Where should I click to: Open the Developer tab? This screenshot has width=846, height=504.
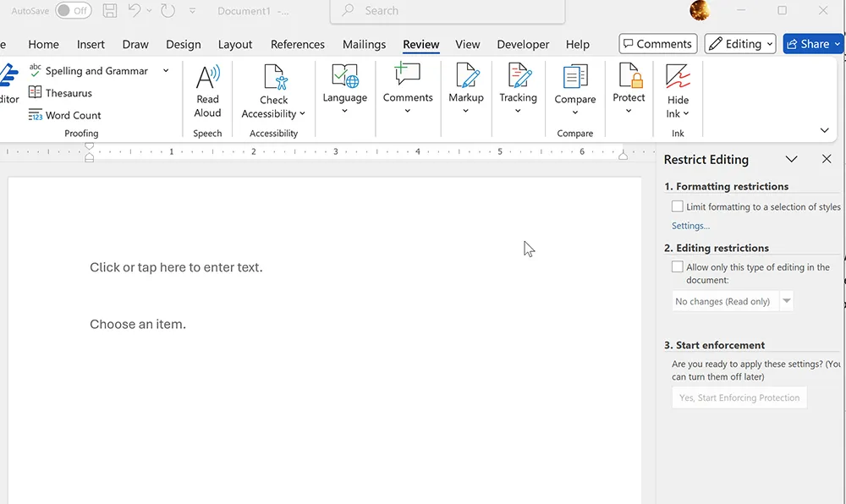coord(522,44)
